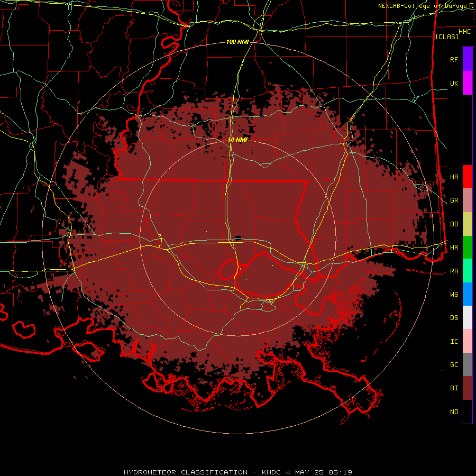
Task: Click the RA light green legend swatch
Action: 467,271
